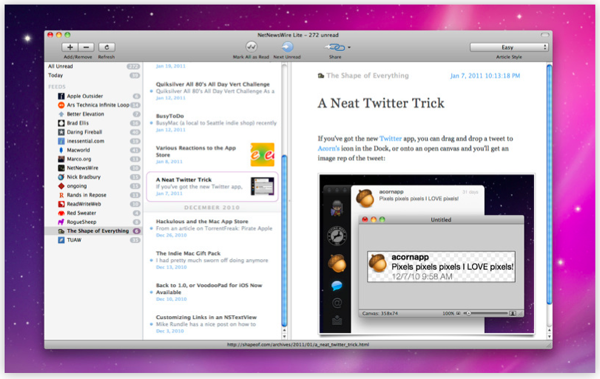Refresh feeds with the circular arrow icon
The width and height of the screenshot is (600, 379).
click(x=107, y=47)
